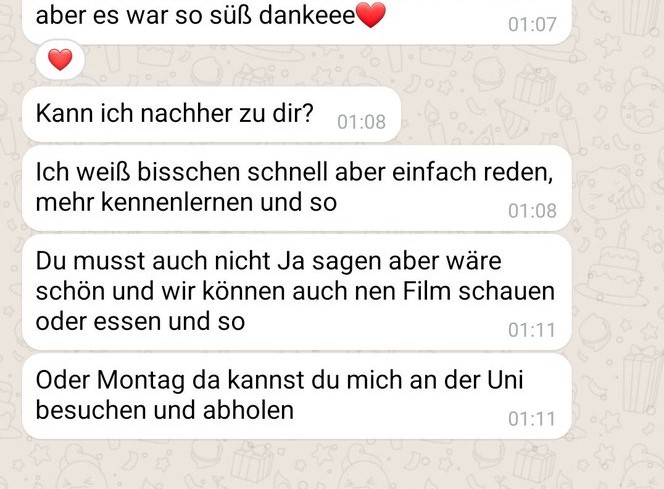This screenshot has height=489, width=664.
Task: Tap the word 'Montag' in last message
Action: (141, 380)
